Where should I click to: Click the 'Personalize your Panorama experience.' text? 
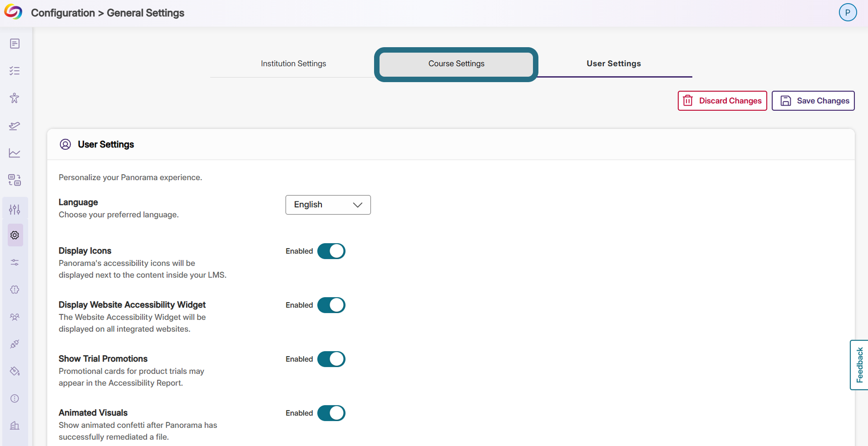[130, 177]
